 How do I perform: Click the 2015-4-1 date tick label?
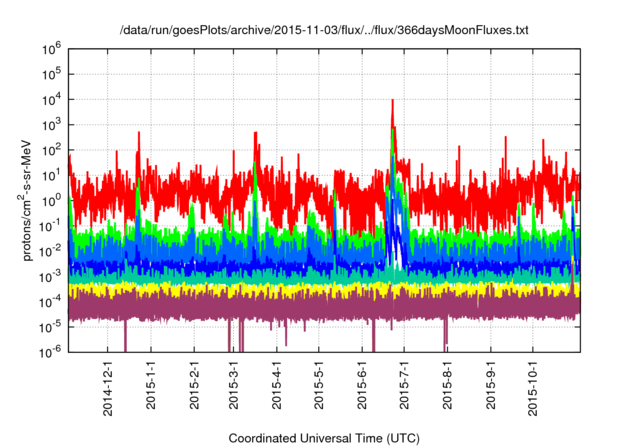[277, 385]
